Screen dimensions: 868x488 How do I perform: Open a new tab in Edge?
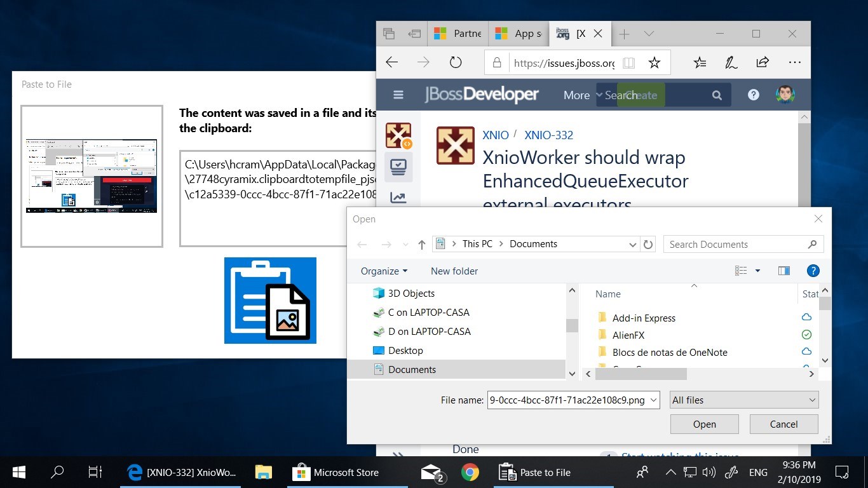(625, 34)
